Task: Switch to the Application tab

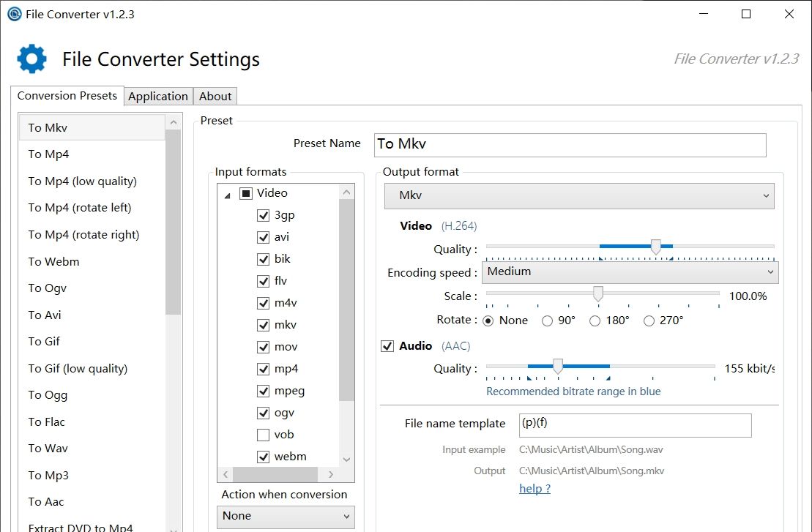Action: (158, 96)
